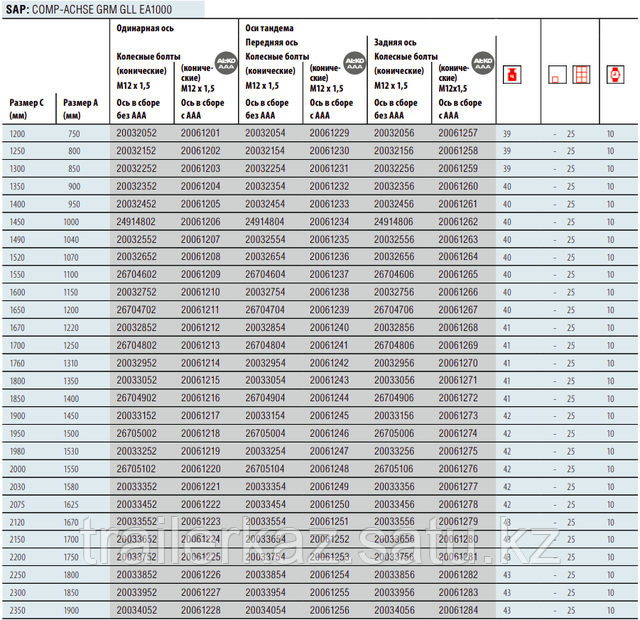Select part number 20061257
This screenshot has height=620, width=640.
458,133
